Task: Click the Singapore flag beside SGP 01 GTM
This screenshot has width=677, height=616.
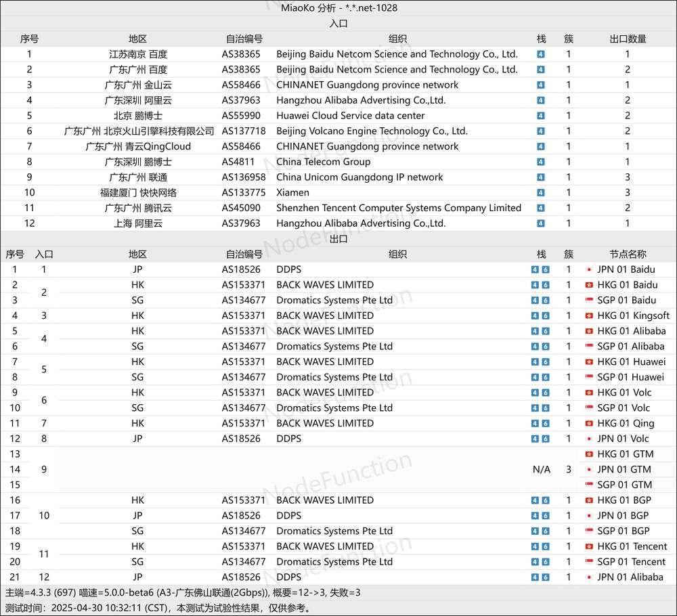Action: coord(589,485)
